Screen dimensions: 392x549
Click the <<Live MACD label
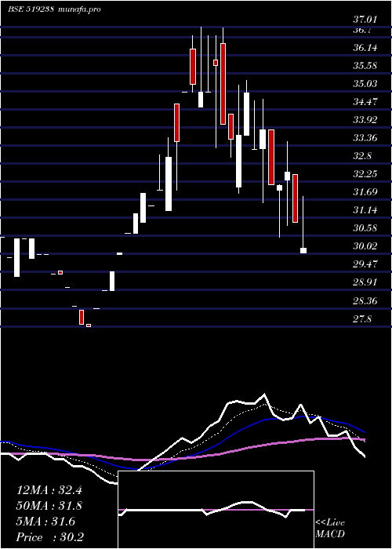tap(330, 529)
